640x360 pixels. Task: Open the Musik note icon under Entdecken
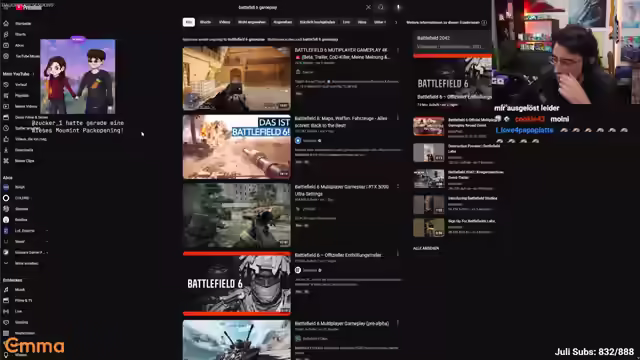[x=6, y=289]
